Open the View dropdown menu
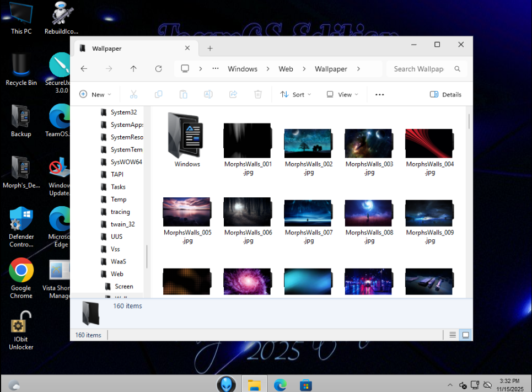 [x=342, y=94]
